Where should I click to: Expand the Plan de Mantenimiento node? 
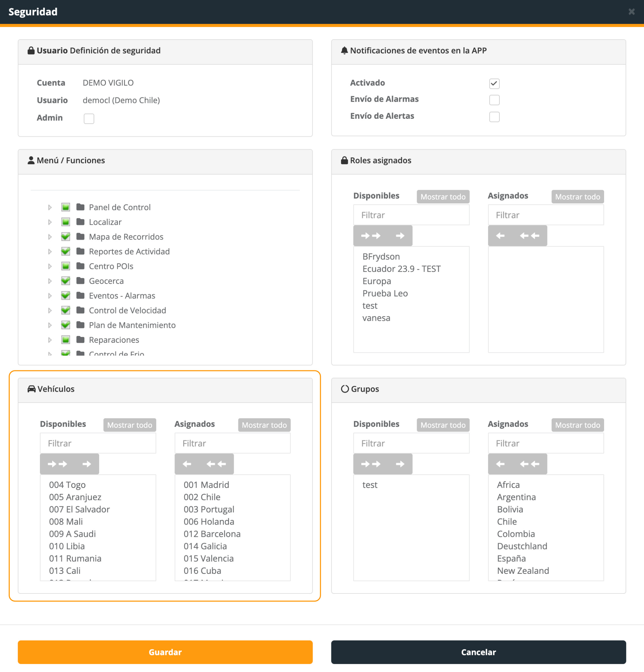coord(50,325)
